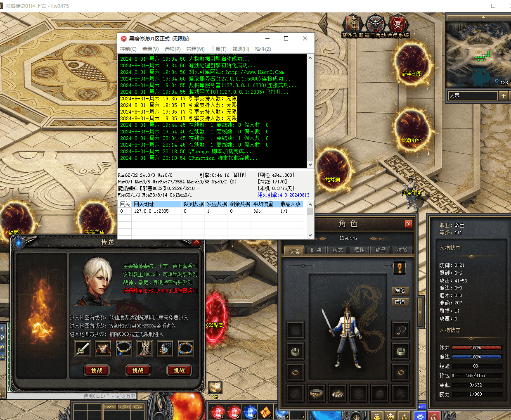Click the 魔法 mana progress bar

[x=477, y=357]
